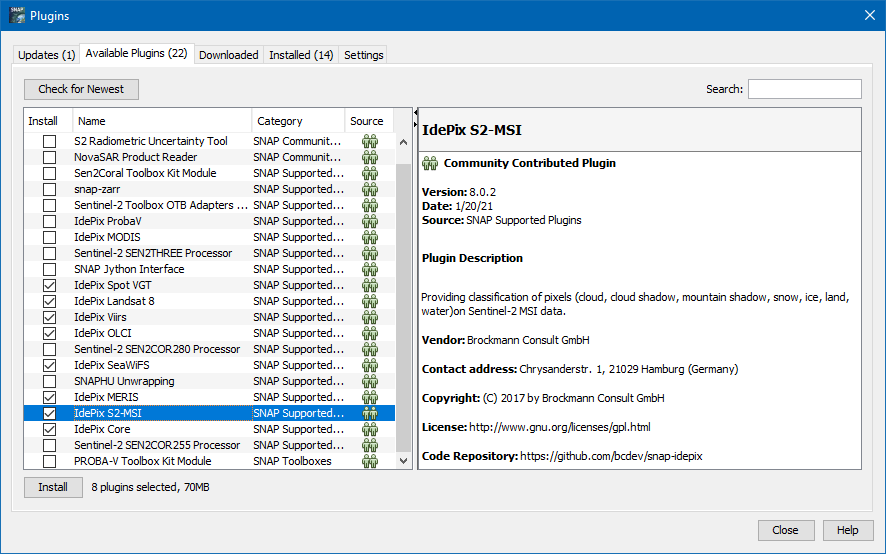The image size is (886, 554).
Task: Click the snap-idepix GitHub repository URL
Action: [611, 456]
